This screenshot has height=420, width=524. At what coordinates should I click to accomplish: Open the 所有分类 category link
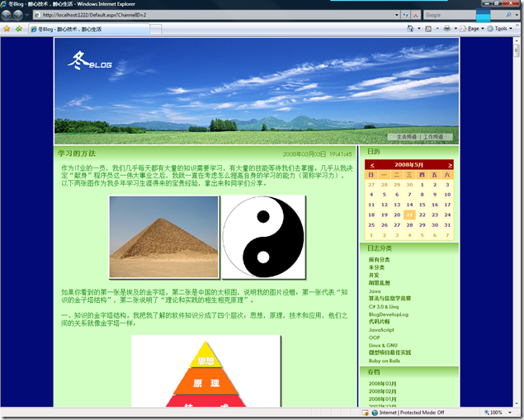tap(379, 260)
